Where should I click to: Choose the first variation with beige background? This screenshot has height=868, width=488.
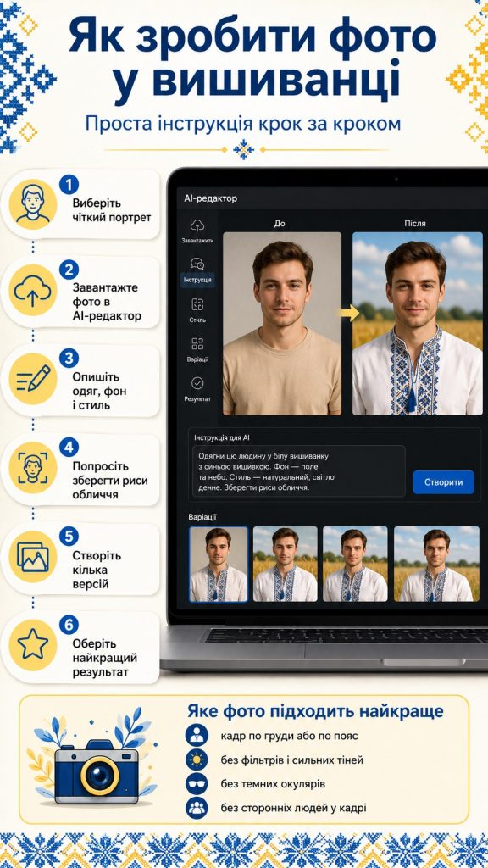pyautogui.click(x=218, y=564)
